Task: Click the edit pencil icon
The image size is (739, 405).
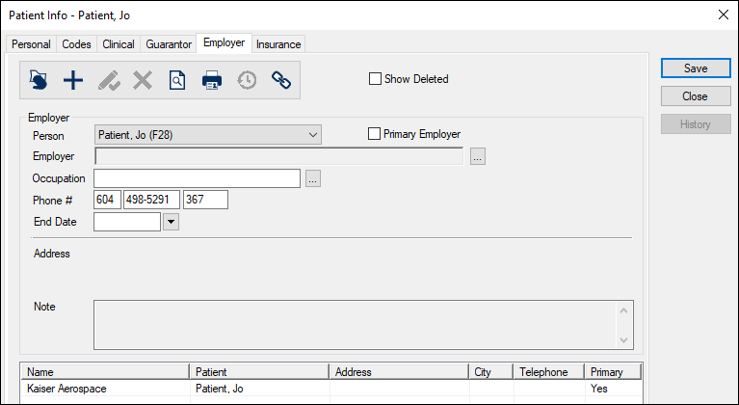Action: coord(108,81)
